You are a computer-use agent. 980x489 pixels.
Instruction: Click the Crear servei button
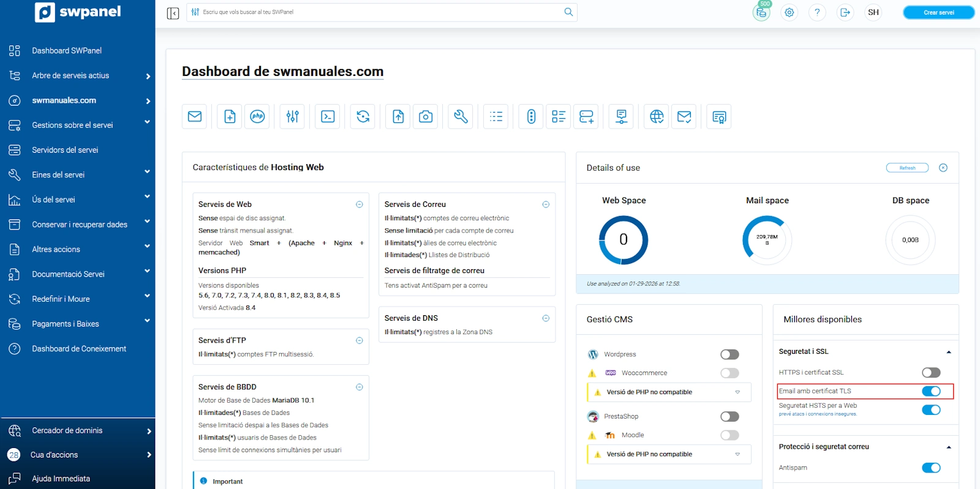938,12
